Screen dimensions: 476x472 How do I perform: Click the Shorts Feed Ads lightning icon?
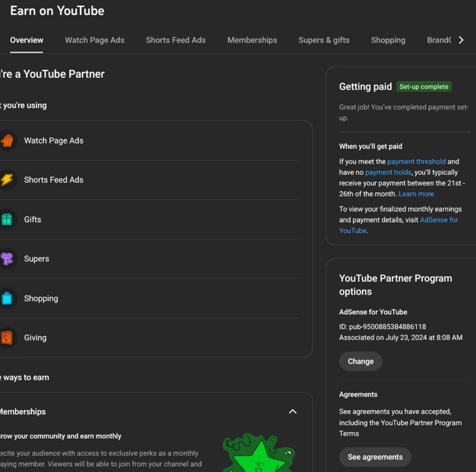[x=7, y=180]
